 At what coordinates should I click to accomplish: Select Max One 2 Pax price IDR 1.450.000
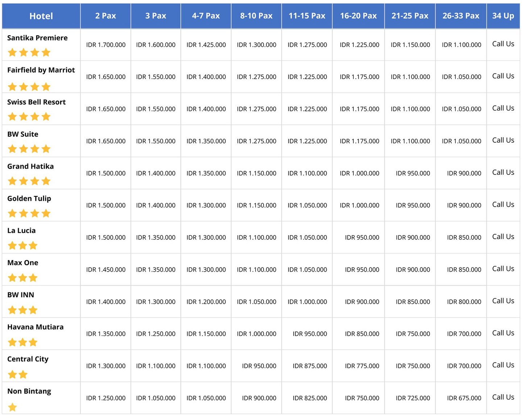(106, 270)
